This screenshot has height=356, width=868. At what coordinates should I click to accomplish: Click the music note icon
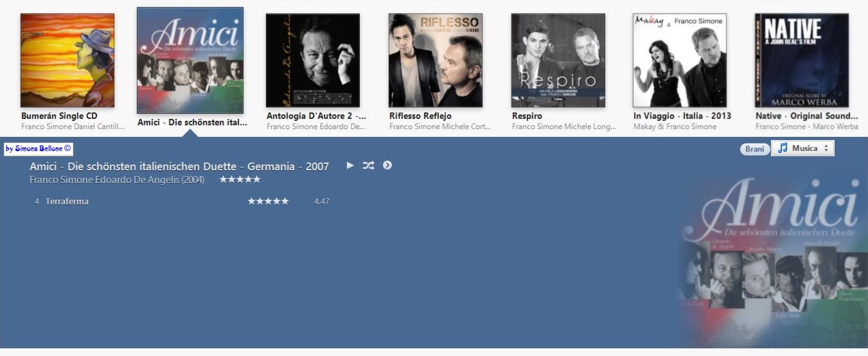click(782, 148)
